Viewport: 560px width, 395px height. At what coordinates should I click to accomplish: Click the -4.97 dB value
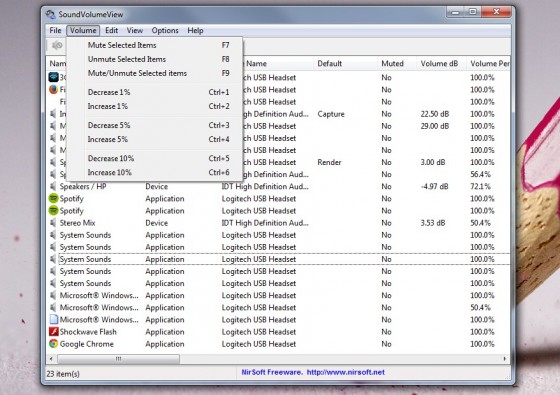tap(434, 186)
